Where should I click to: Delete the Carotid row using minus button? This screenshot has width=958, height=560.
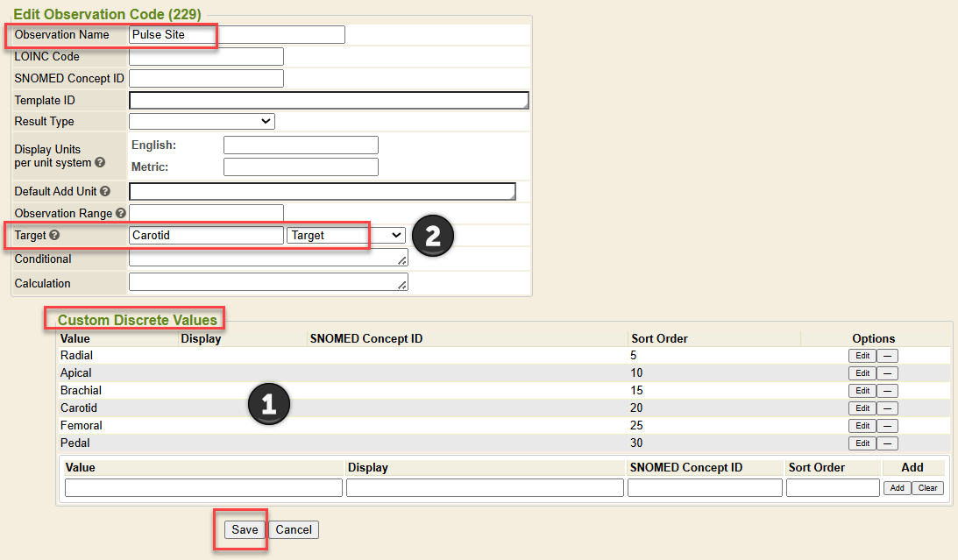(x=888, y=408)
